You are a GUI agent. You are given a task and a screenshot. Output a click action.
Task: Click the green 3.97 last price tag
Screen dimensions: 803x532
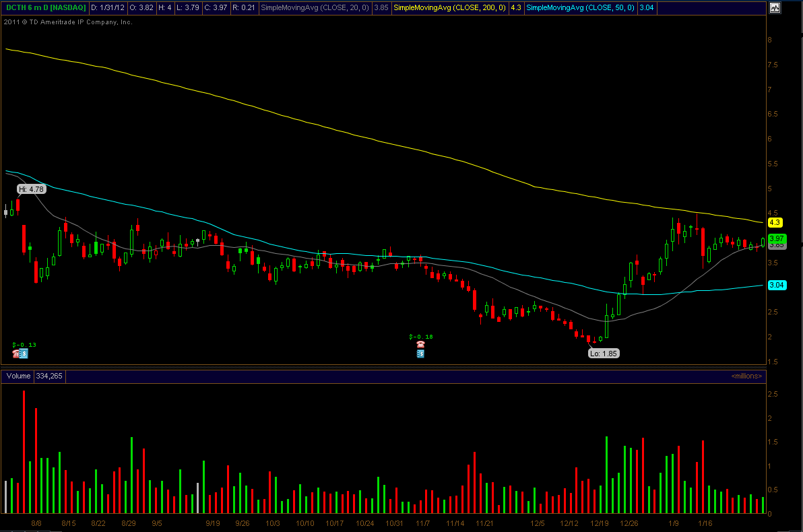pos(776,238)
